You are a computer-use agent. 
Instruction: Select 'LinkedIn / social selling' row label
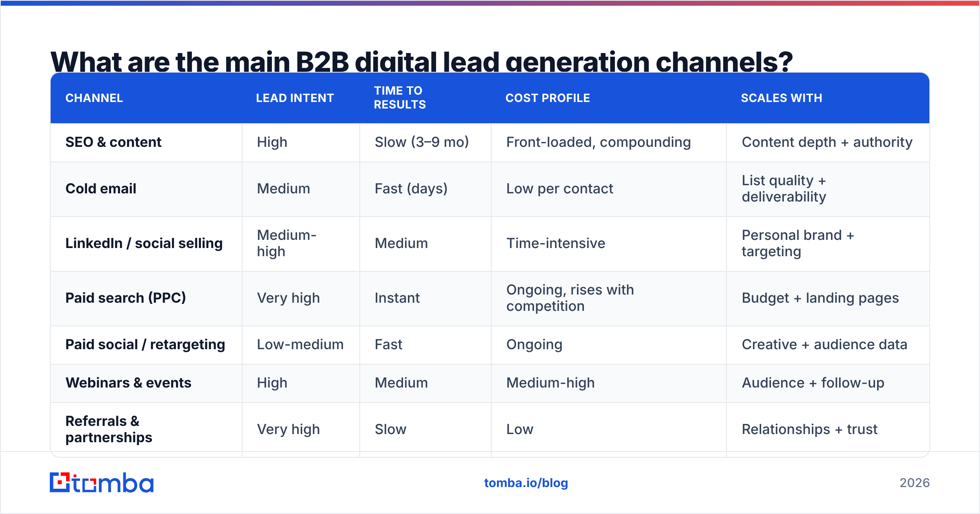point(144,243)
